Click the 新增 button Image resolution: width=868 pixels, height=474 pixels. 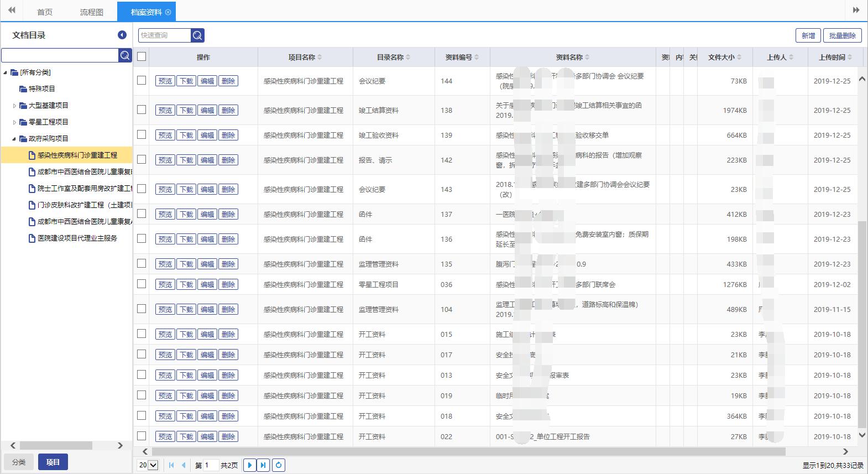(x=808, y=35)
